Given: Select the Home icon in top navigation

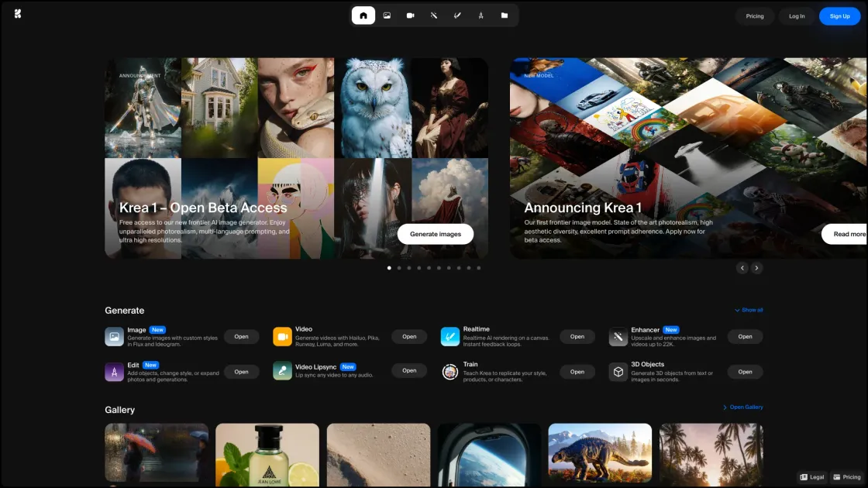Looking at the screenshot, I should coord(363,15).
